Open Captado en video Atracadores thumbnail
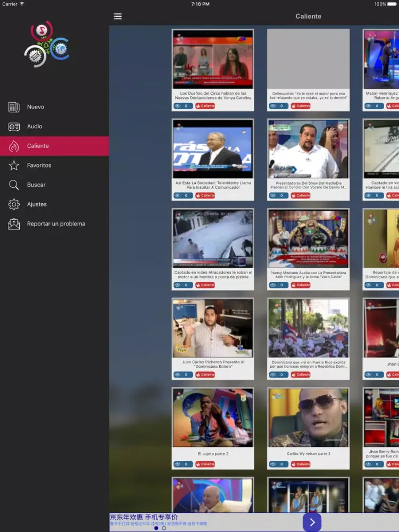Image resolution: width=399 pixels, height=532 pixels. coord(213,238)
